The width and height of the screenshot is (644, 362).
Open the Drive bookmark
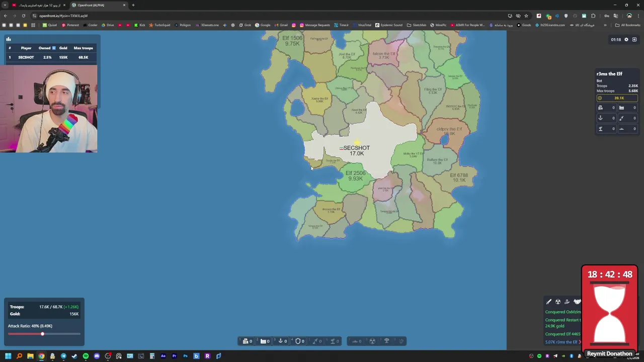click(108, 25)
